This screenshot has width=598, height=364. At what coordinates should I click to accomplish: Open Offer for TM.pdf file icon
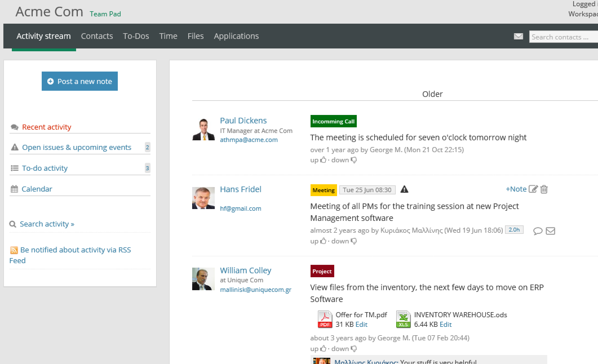325,319
